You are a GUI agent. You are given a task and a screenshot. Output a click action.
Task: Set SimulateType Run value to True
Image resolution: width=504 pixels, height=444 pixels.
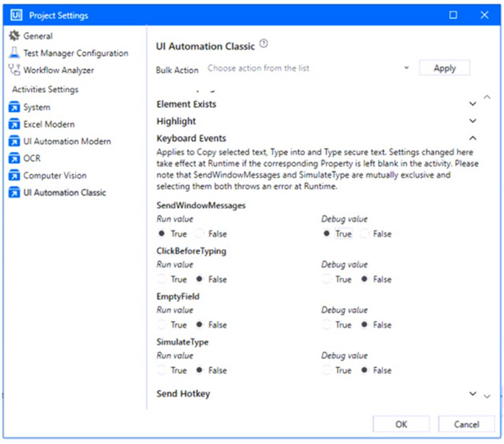(162, 370)
